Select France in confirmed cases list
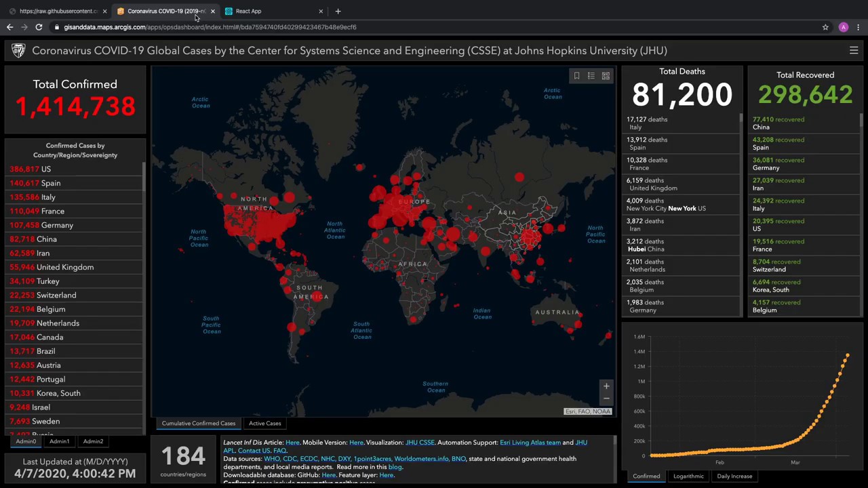 (x=74, y=211)
